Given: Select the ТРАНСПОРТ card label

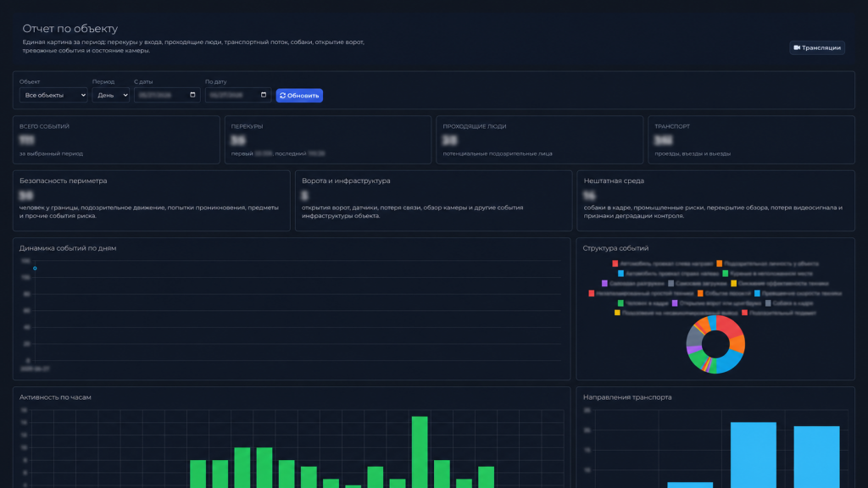Looking at the screenshot, I should (672, 127).
